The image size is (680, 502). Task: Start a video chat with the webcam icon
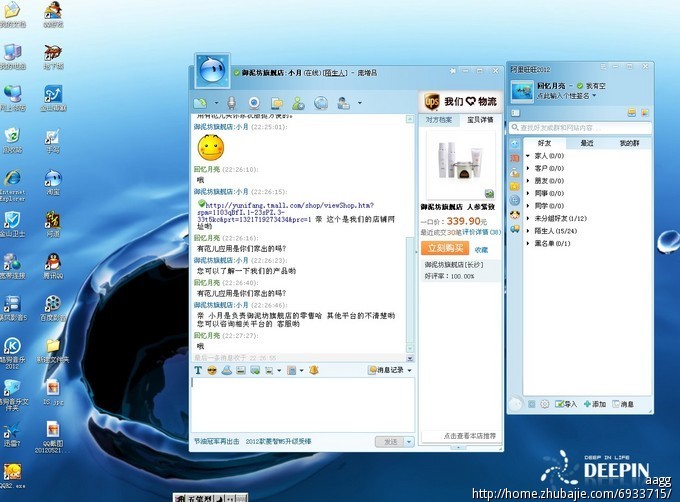(254, 103)
